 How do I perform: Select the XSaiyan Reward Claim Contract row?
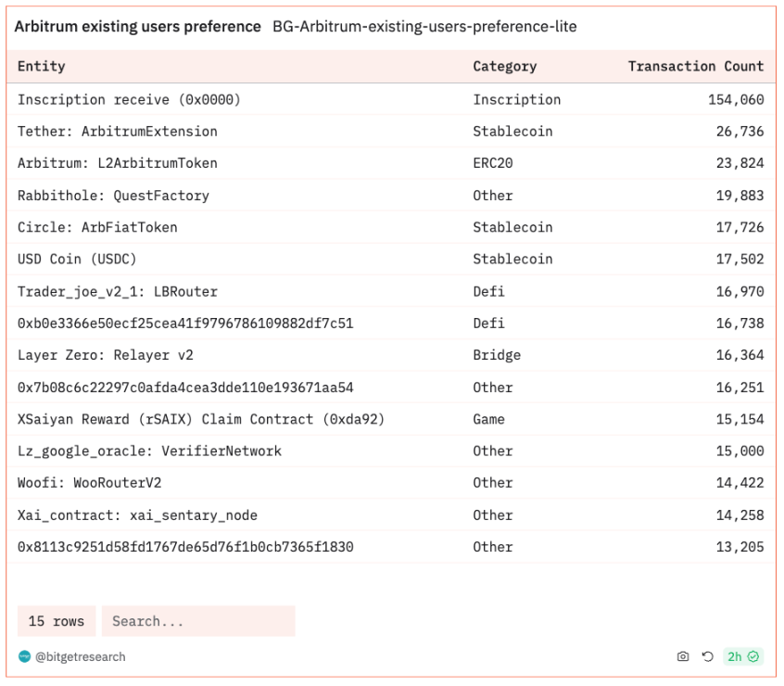click(x=201, y=419)
